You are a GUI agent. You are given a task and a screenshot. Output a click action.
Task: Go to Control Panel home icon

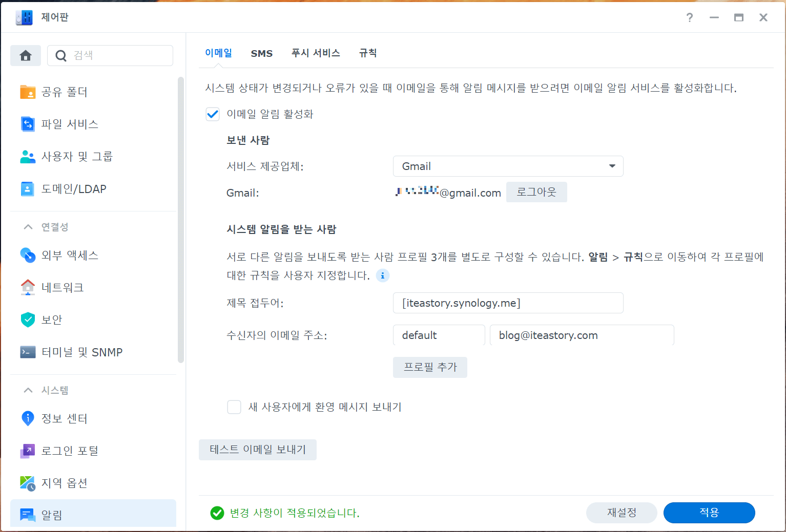26,55
